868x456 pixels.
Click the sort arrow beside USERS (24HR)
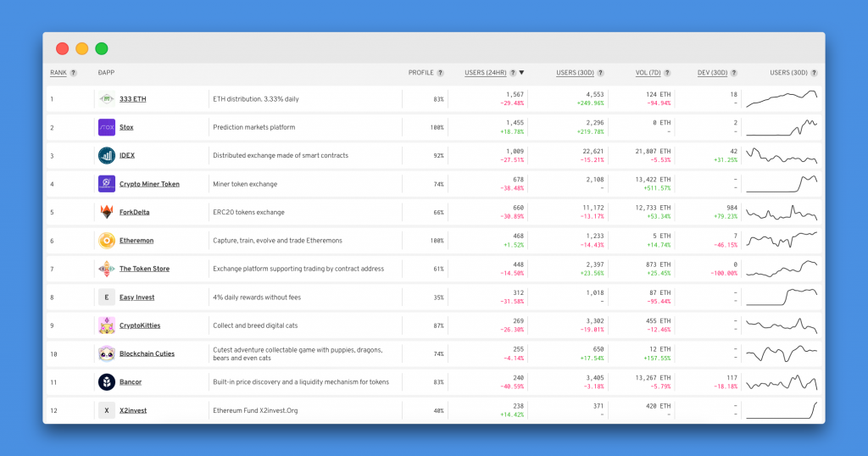click(x=521, y=73)
